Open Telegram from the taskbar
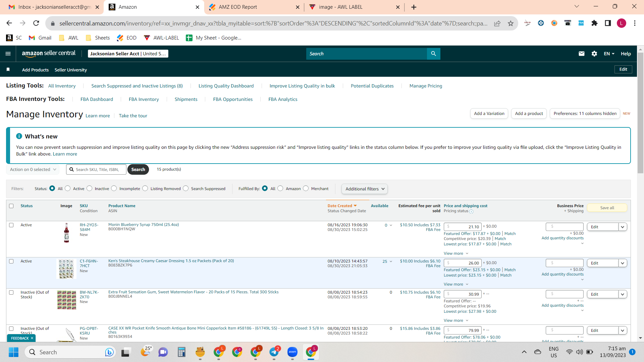The width and height of the screenshot is (644, 362). (274, 352)
